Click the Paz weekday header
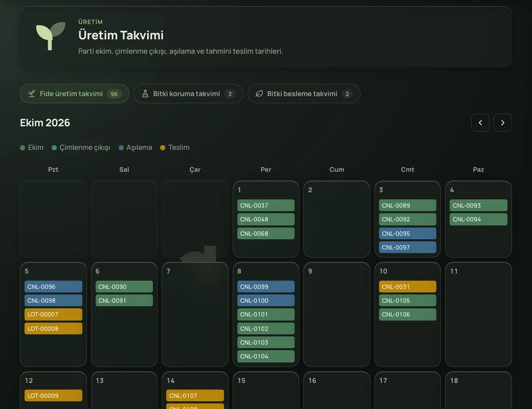Viewport: 532px width, 409px height. [478, 169]
